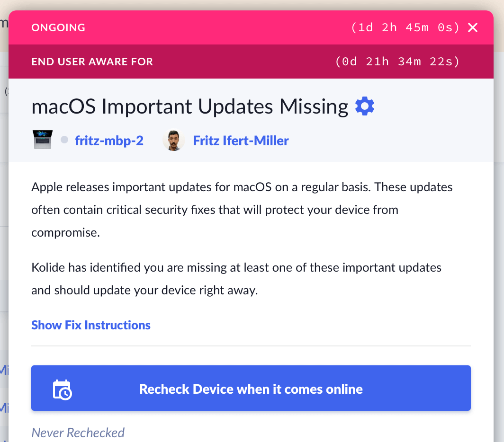
Task: Click the MacBook device icon
Action: click(x=43, y=141)
